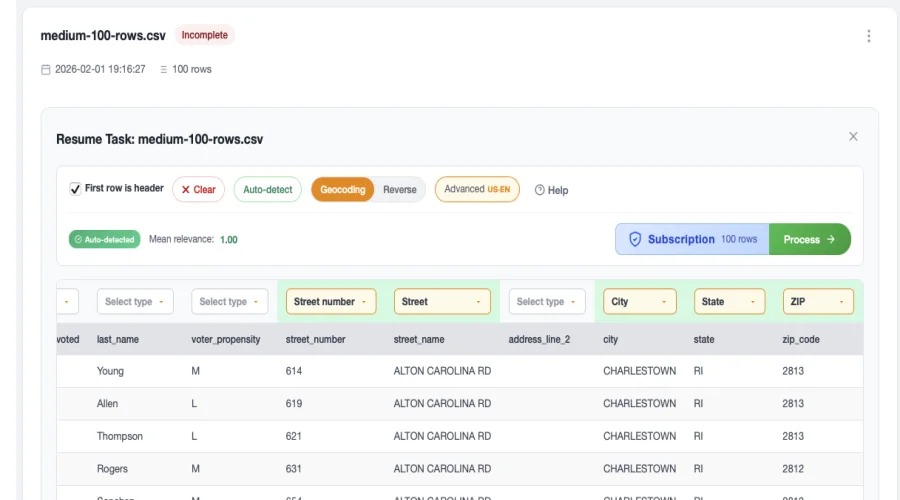Open Advanced US-EN settings
Image resolution: width=900 pixels, height=500 pixels.
click(x=477, y=190)
